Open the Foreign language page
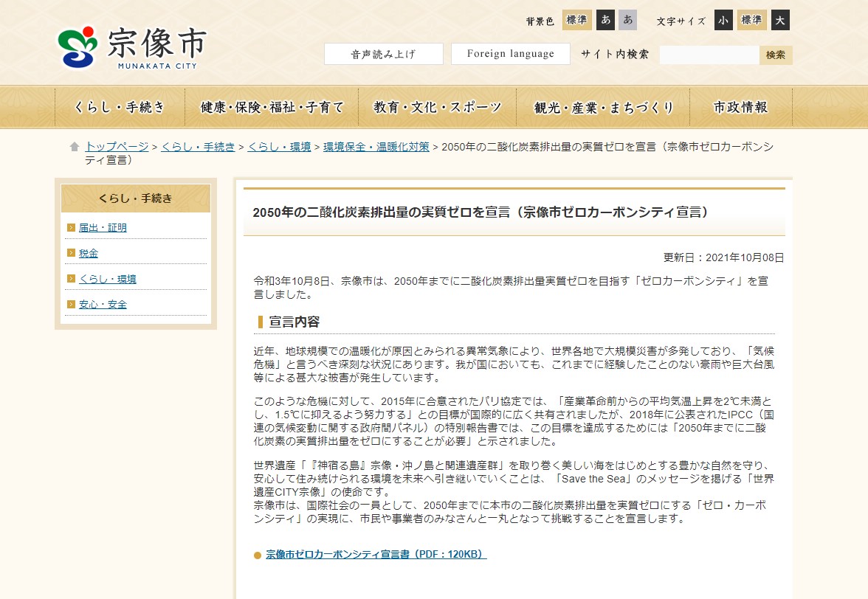 (x=511, y=54)
